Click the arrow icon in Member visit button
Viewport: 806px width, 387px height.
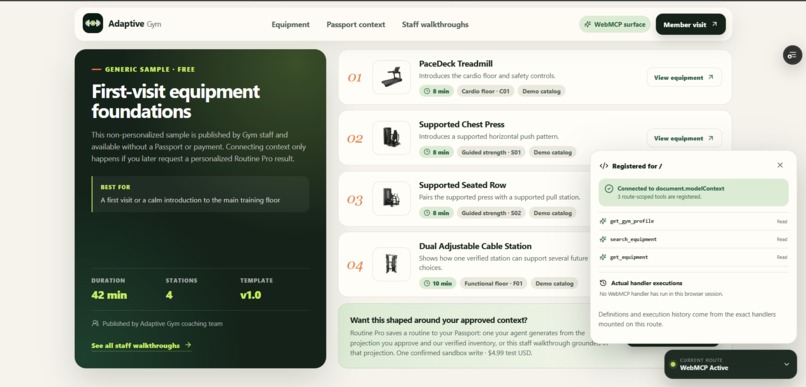[714, 24]
